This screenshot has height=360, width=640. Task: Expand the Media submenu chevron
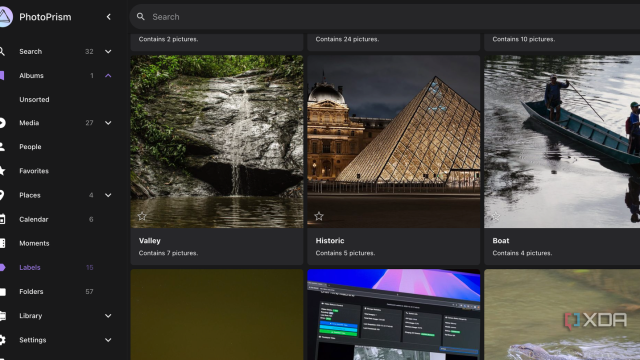pyautogui.click(x=108, y=123)
